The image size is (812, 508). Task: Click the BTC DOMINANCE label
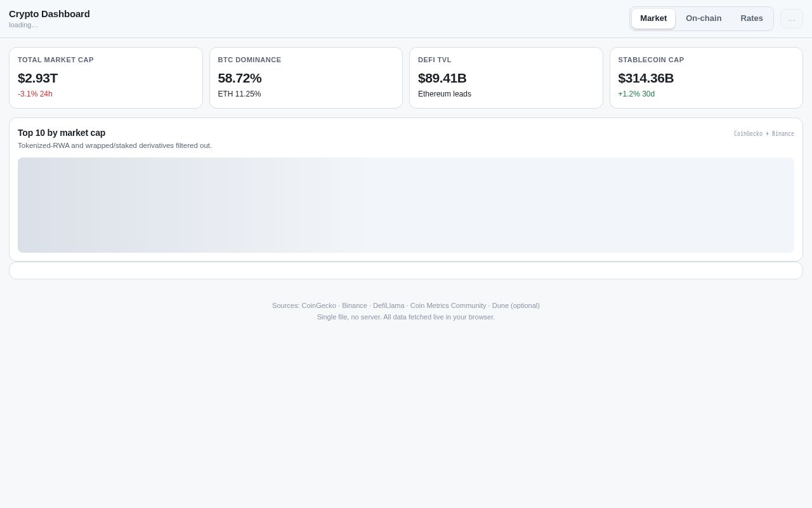point(249,60)
